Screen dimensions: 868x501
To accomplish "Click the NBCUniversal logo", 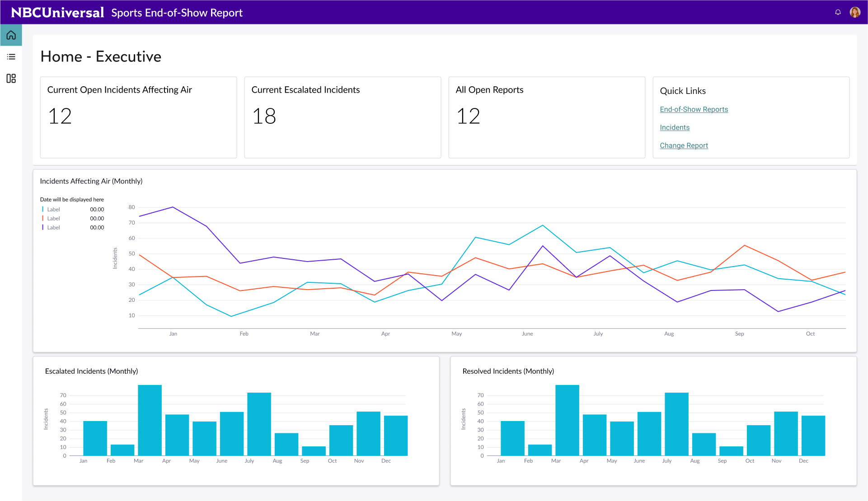I will point(57,12).
